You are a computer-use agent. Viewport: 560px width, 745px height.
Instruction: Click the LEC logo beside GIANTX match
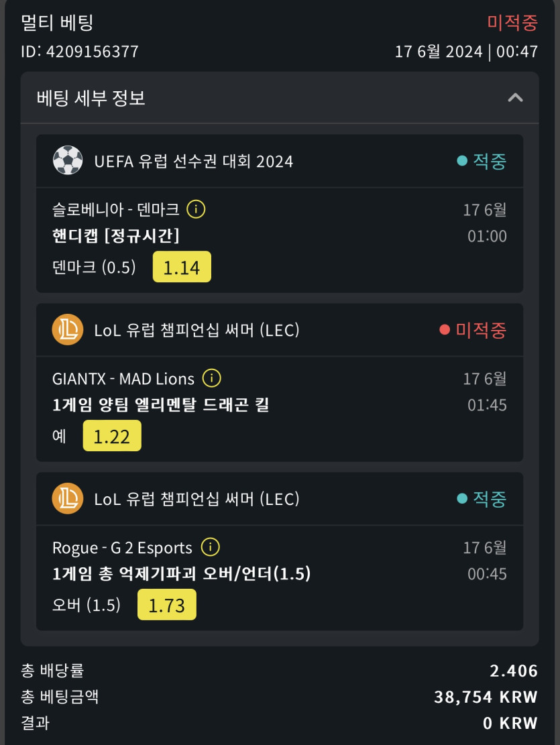pos(67,330)
